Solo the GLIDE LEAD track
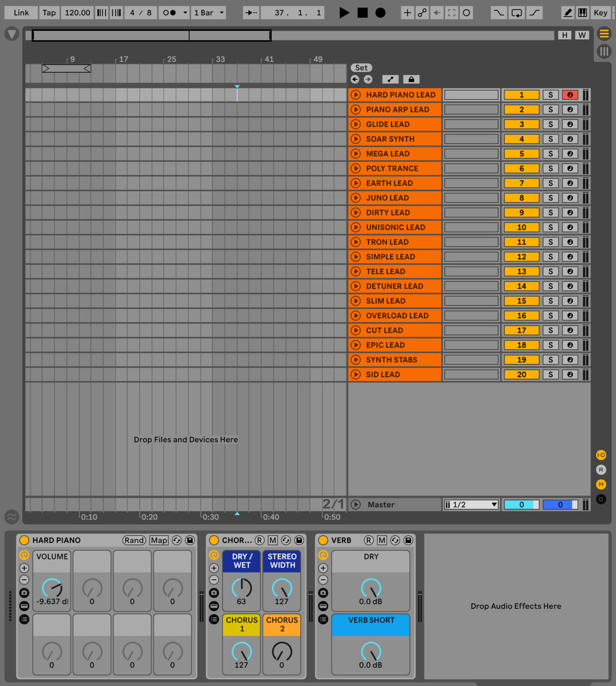 (550, 124)
